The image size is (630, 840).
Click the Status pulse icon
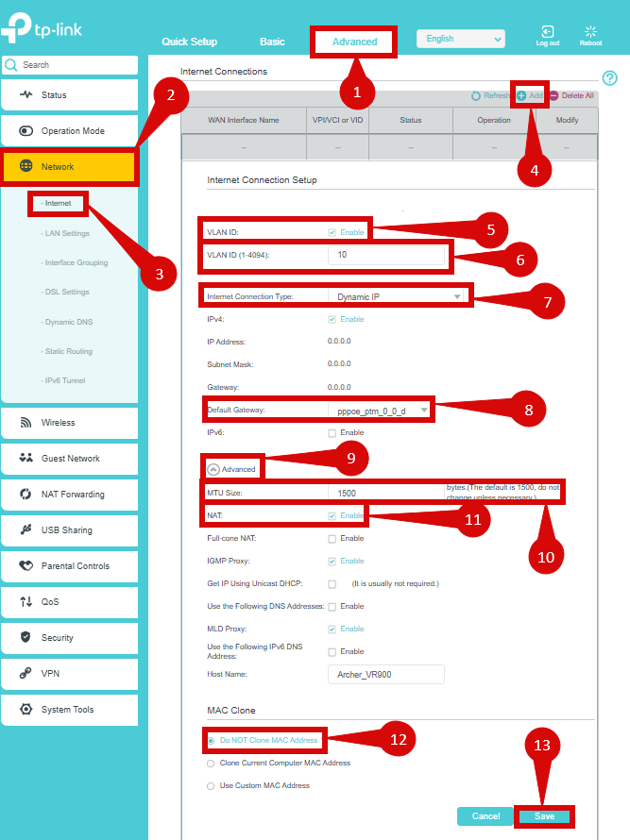click(x=26, y=94)
